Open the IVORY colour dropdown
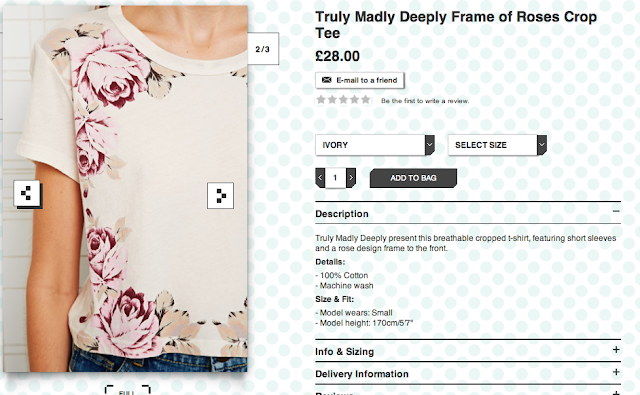The height and width of the screenshot is (395, 640). tap(375, 145)
